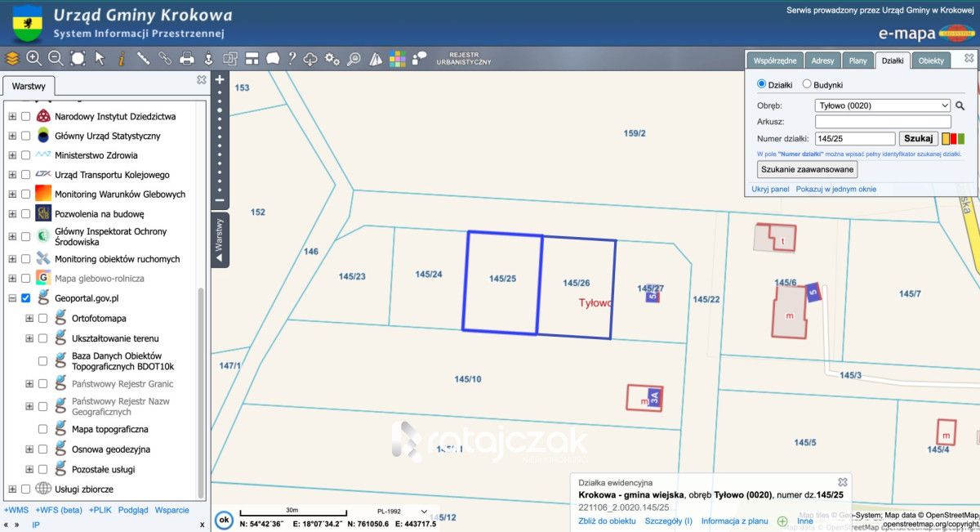This screenshot has height=532, width=980.
Task: Select the Warstwy tab in left panel
Action: click(x=29, y=86)
